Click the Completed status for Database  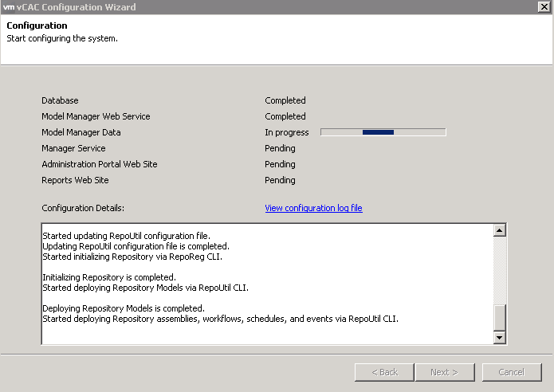tap(285, 100)
